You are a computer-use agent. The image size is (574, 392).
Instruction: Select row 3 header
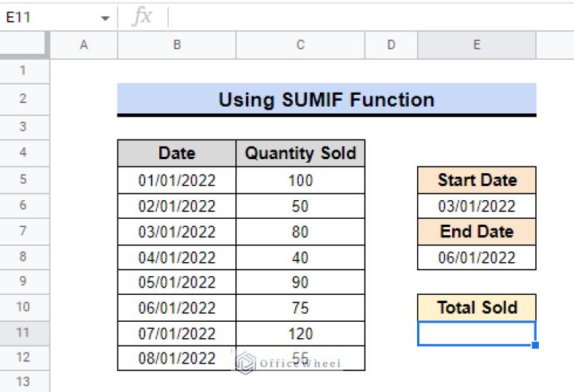click(24, 127)
